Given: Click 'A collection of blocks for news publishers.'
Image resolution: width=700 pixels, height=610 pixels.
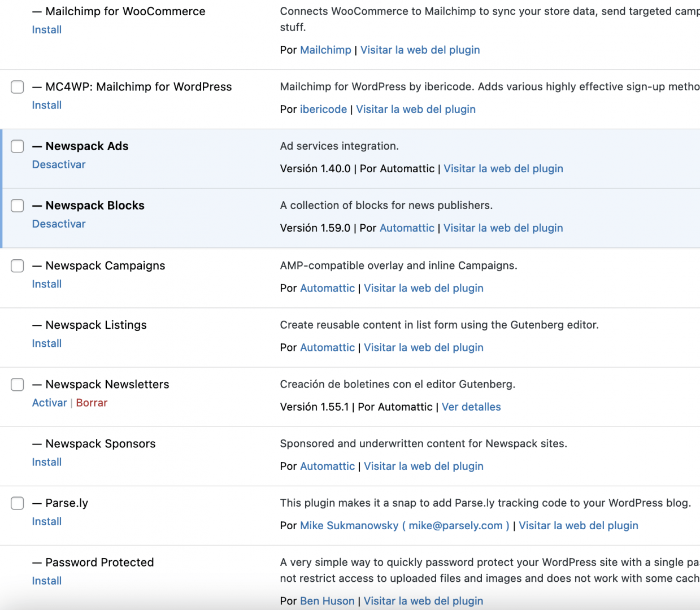Looking at the screenshot, I should [x=386, y=205].
